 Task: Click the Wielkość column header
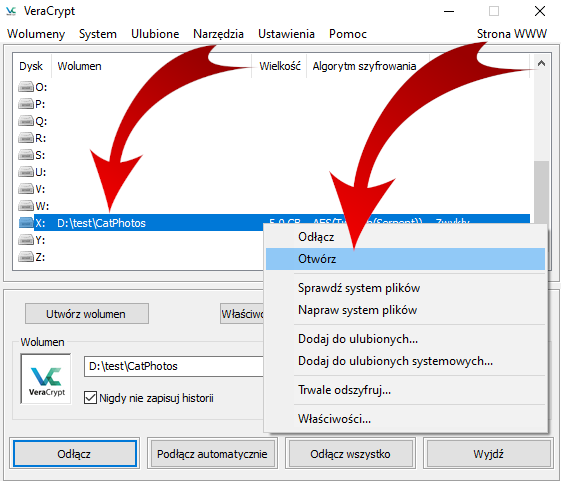click(279, 66)
